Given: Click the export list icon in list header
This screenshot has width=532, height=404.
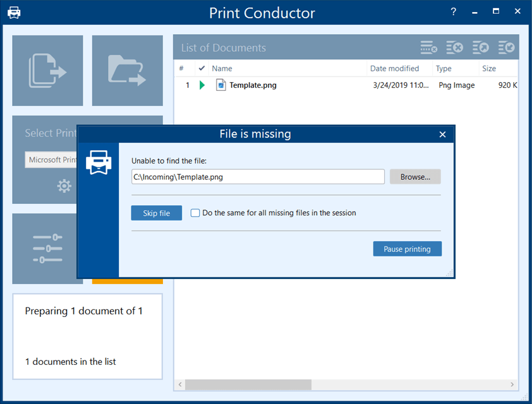Looking at the screenshot, I should 481,47.
